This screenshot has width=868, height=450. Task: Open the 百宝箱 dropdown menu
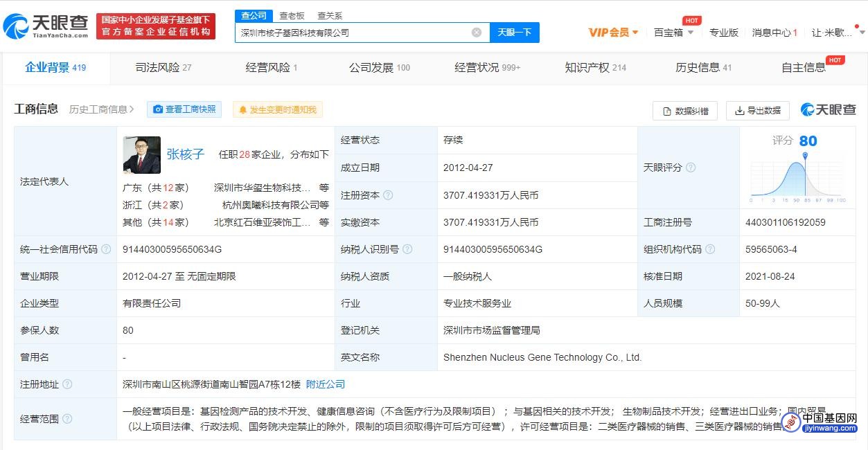673,33
